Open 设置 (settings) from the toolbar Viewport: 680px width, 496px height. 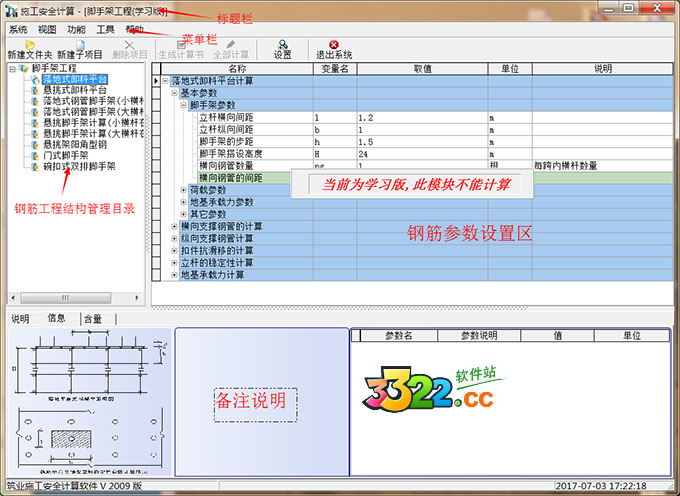283,46
